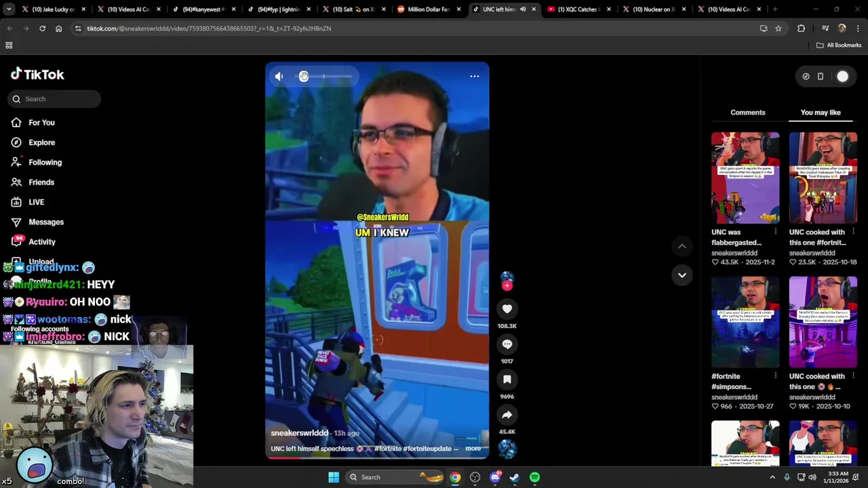
Task: Mute the audio icon on the 'UNC left him' tab
Action: (x=523, y=9)
